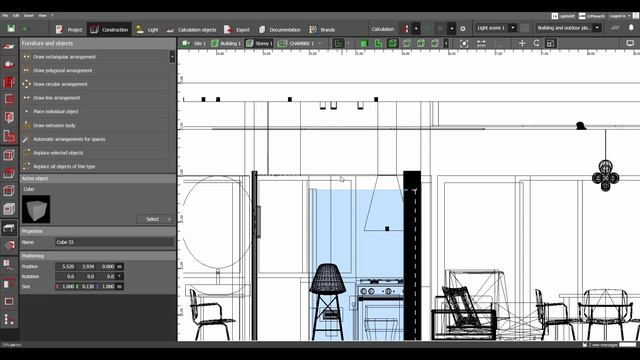Select the Building openings door sidebar icon
Screen dimensions: 640x360
tap(9, 118)
